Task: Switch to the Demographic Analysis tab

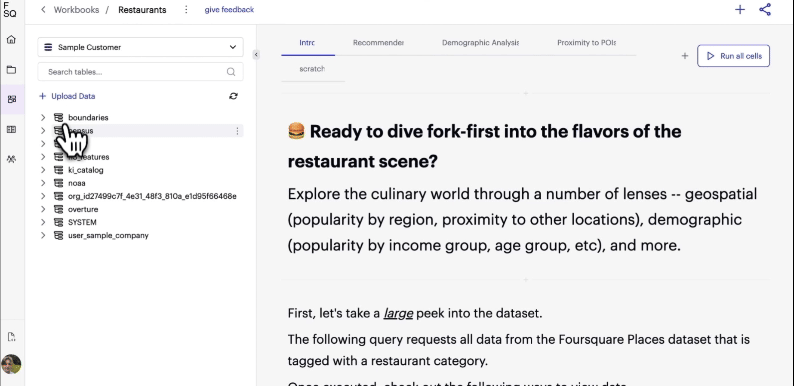Action: tap(480, 43)
